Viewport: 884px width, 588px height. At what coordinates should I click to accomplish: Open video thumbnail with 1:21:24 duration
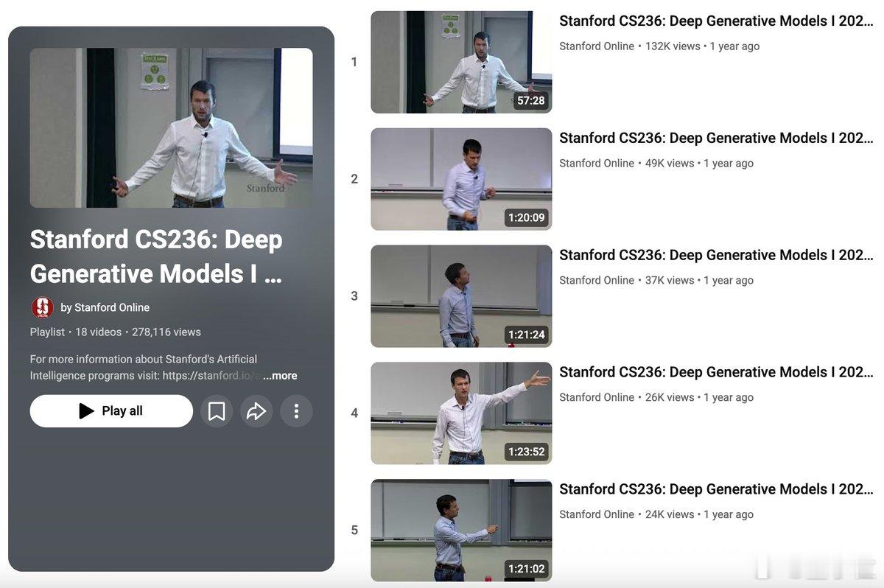click(461, 296)
